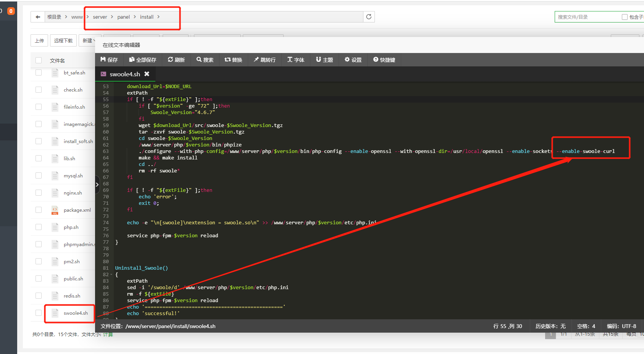Open nginx.sh from the file list

(x=73, y=193)
